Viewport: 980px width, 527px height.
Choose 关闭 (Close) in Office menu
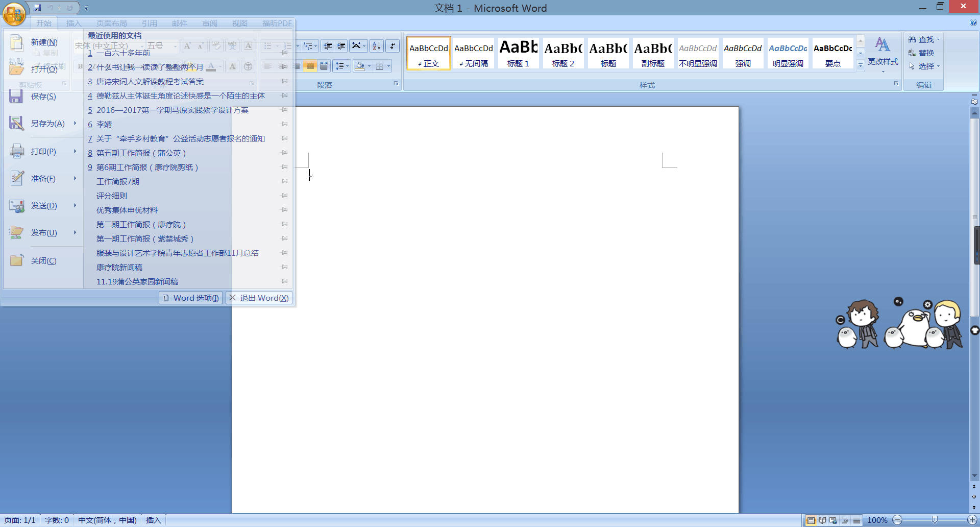pos(43,260)
